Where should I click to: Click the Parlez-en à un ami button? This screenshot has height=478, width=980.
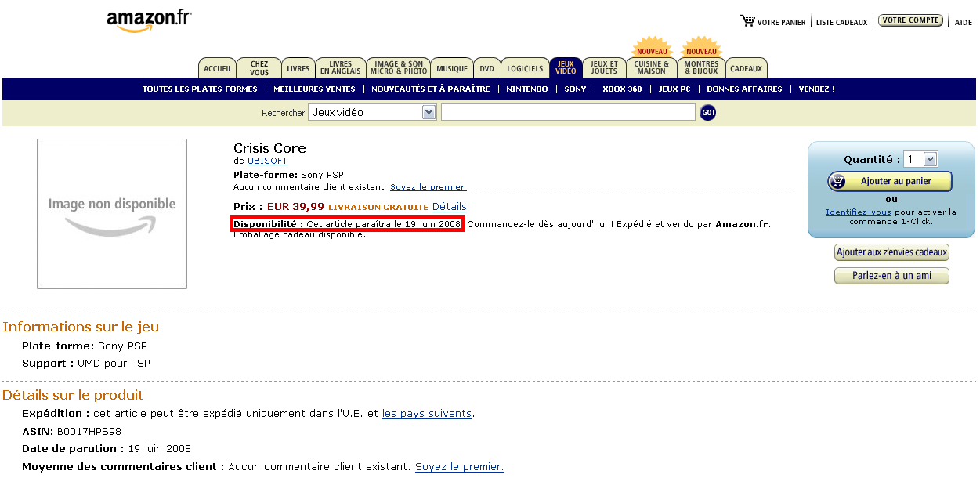[x=892, y=276]
